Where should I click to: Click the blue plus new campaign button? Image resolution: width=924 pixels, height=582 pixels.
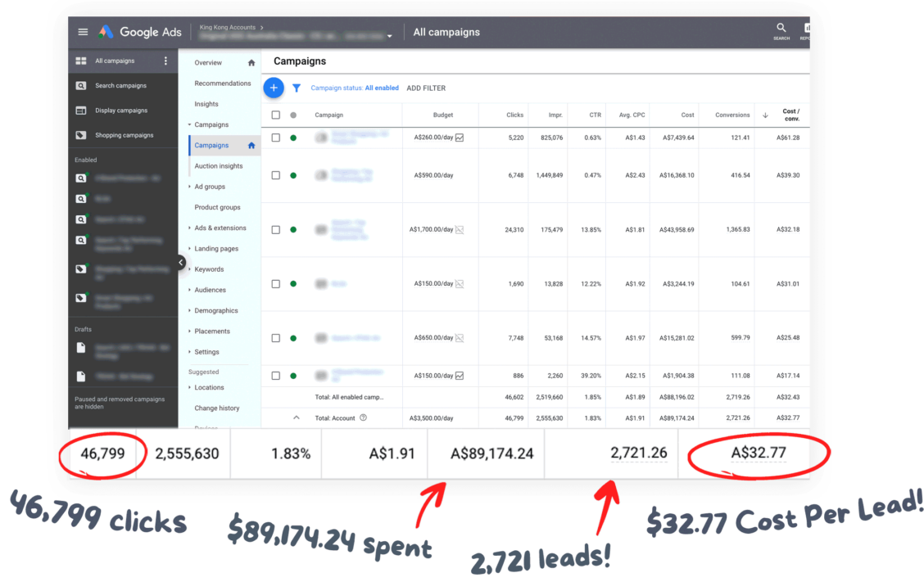tap(274, 88)
